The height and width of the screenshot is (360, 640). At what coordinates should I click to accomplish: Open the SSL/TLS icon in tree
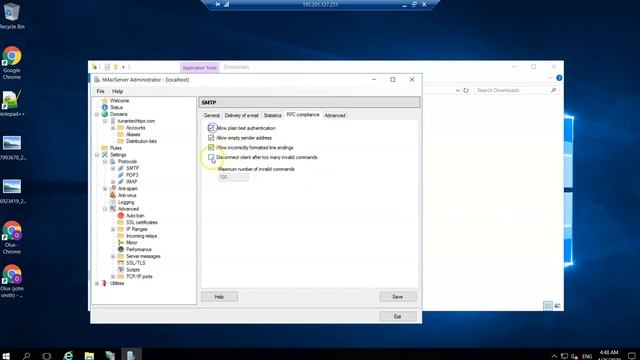121,263
